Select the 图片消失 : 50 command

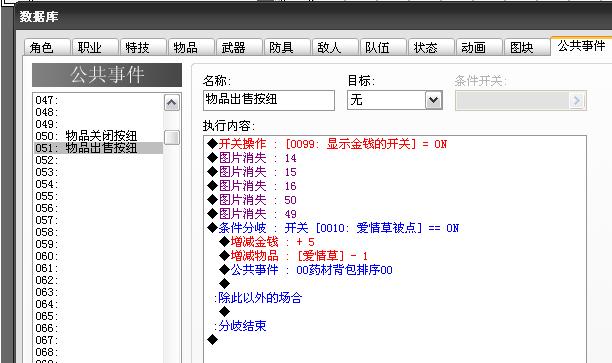coord(252,200)
